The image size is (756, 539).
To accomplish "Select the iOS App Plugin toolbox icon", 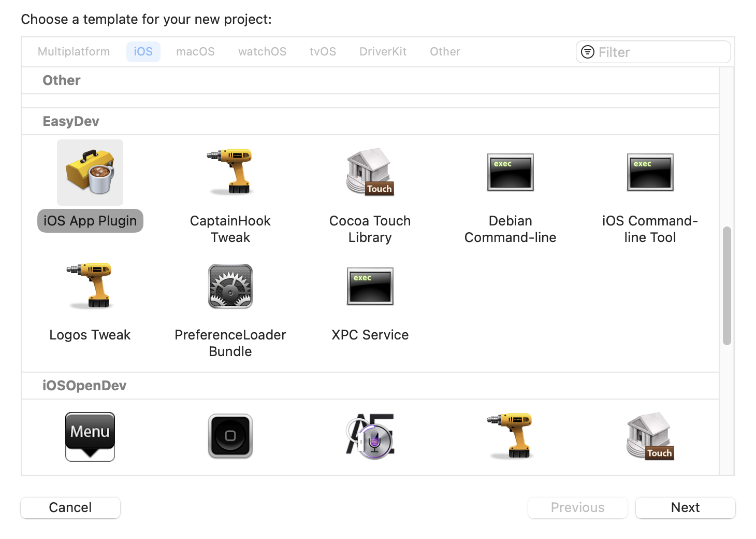I will tap(90, 173).
